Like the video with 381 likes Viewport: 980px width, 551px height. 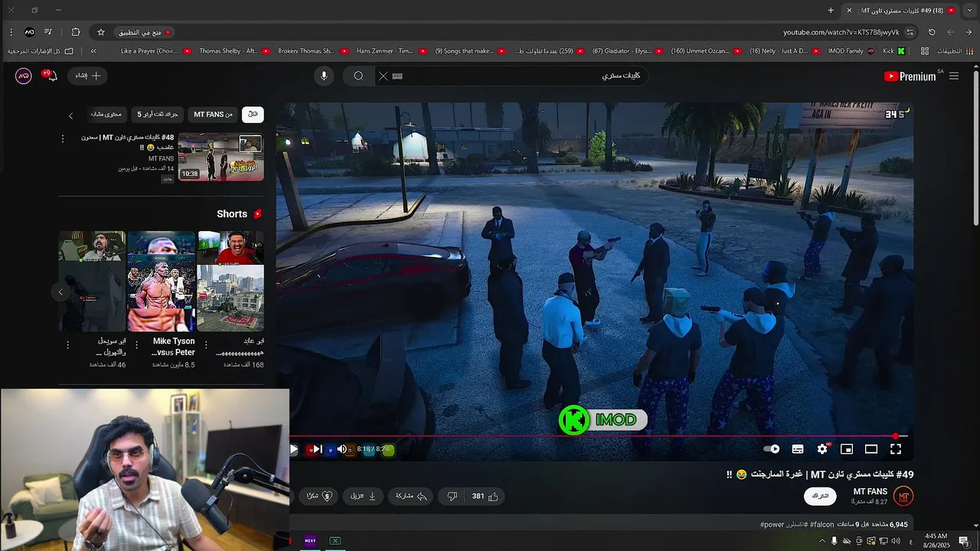point(485,496)
